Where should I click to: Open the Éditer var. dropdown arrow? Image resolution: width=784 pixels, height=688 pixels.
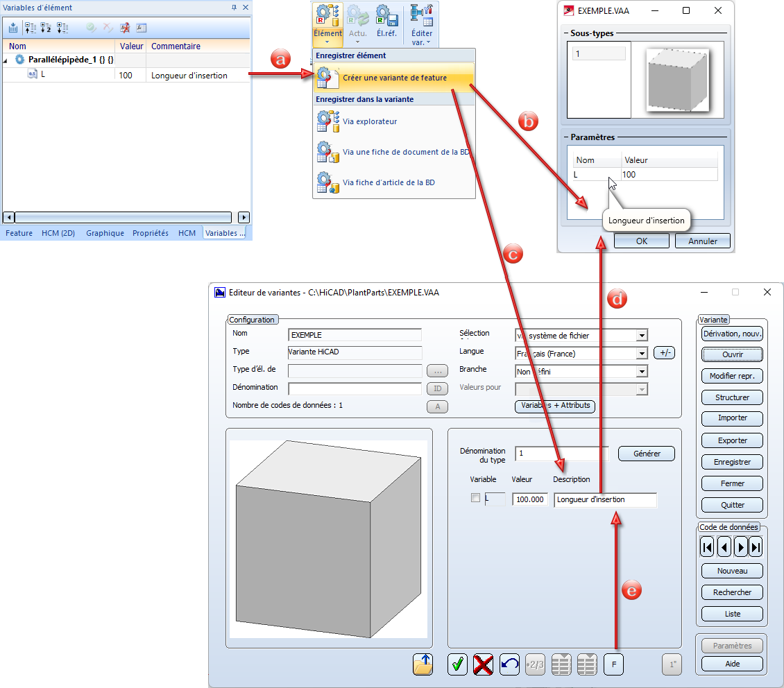click(429, 42)
